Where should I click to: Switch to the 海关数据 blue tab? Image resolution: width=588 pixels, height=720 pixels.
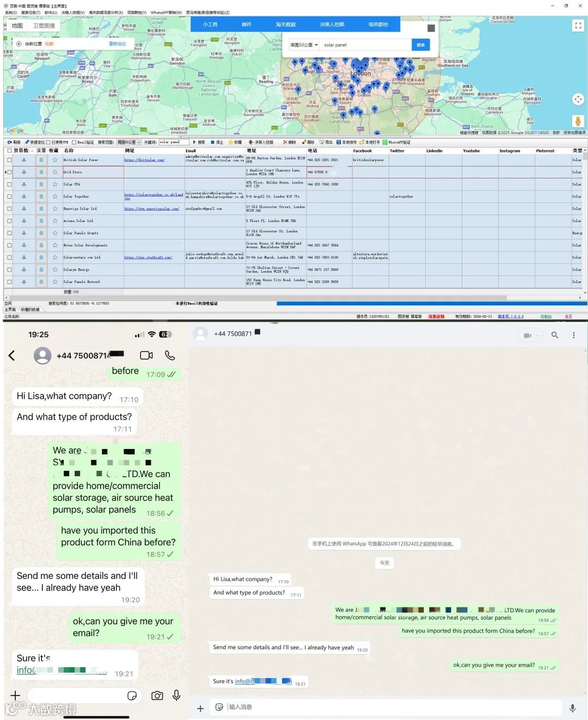point(285,24)
